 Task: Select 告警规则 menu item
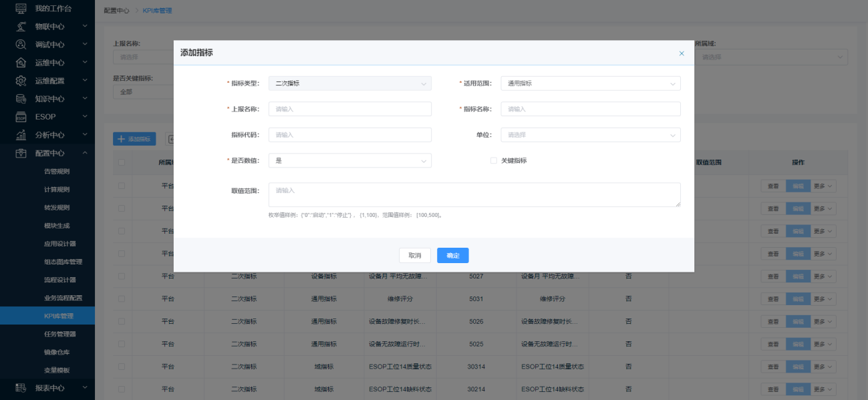click(57, 171)
